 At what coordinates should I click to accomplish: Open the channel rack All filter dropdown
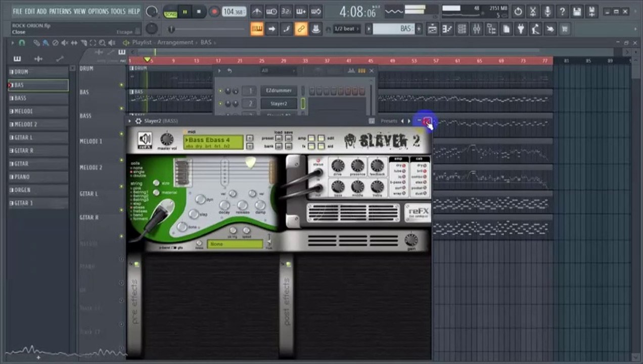coord(278,71)
